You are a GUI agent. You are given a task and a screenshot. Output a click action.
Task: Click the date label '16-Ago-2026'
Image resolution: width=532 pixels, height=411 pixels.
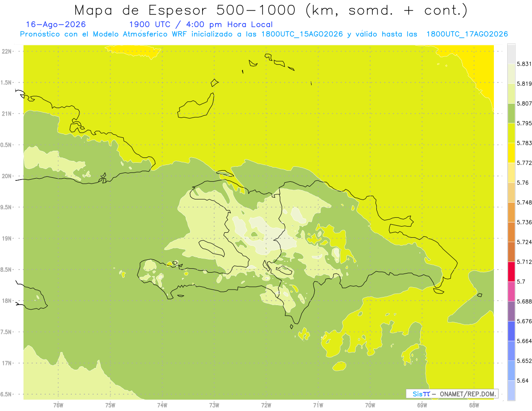click(56, 24)
